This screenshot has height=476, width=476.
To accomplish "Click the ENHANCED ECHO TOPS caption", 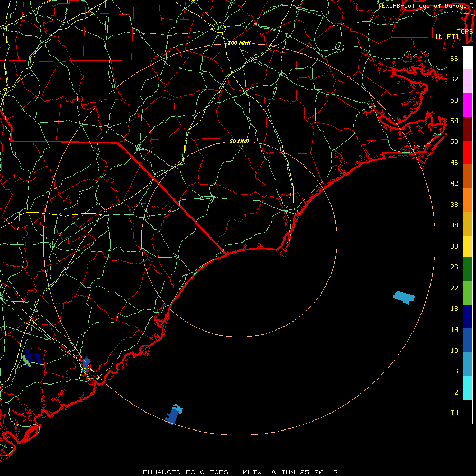I will [186, 472].
